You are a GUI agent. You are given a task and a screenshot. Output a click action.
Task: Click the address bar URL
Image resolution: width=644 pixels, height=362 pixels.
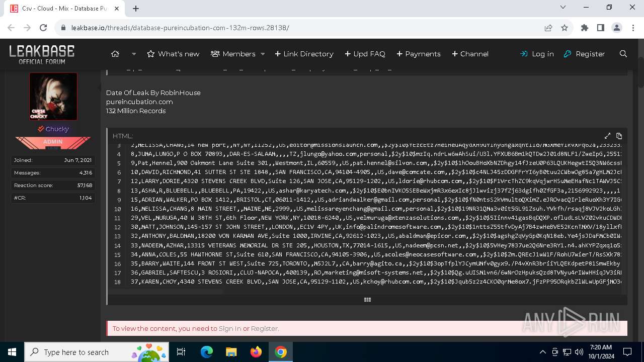[180, 28]
